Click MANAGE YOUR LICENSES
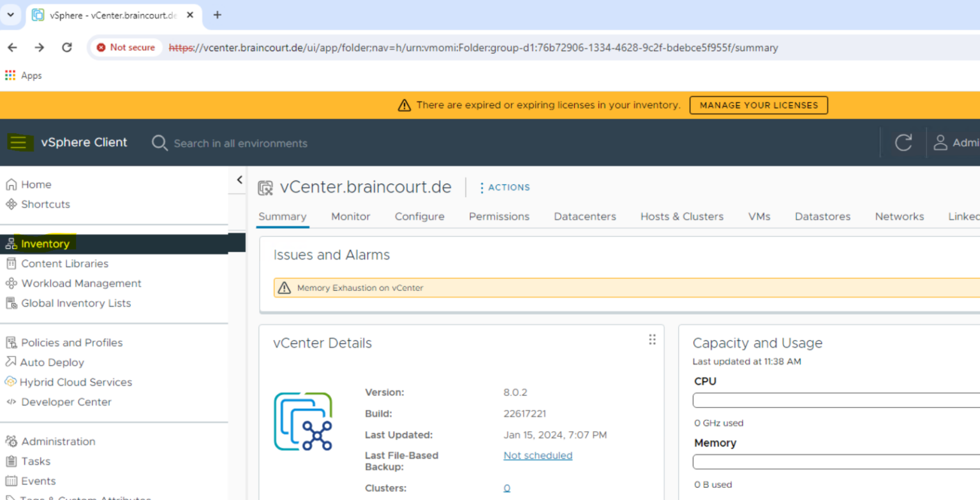Image resolution: width=980 pixels, height=500 pixels. [x=758, y=105]
